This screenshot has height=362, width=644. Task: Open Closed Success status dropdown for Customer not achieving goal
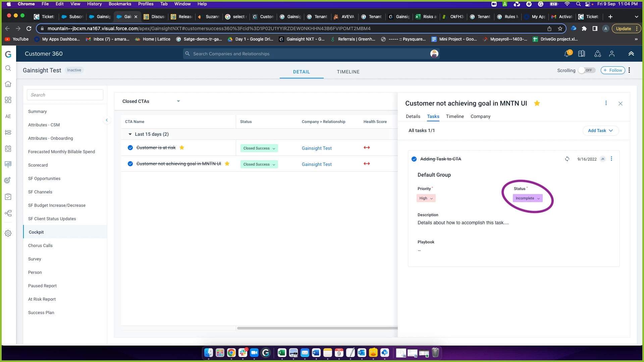tap(259, 164)
